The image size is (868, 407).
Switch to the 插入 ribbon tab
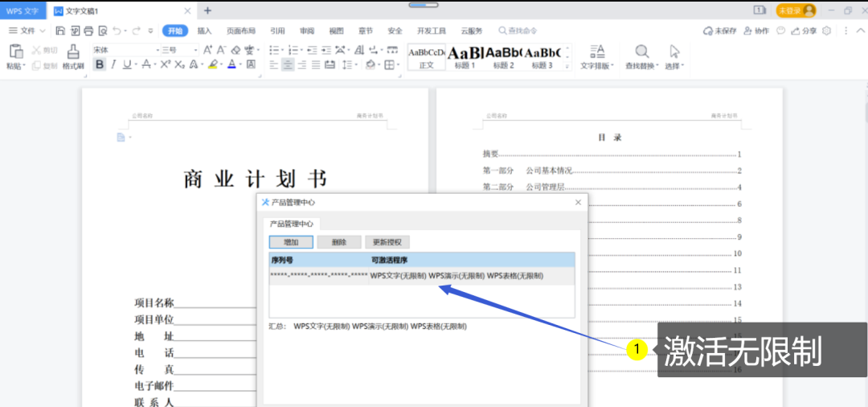pyautogui.click(x=205, y=31)
